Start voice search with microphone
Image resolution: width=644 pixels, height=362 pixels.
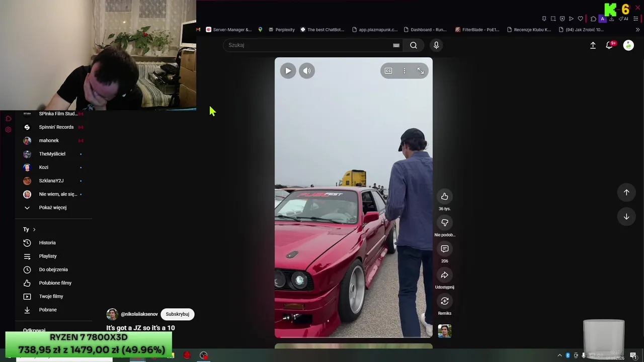coord(436,45)
